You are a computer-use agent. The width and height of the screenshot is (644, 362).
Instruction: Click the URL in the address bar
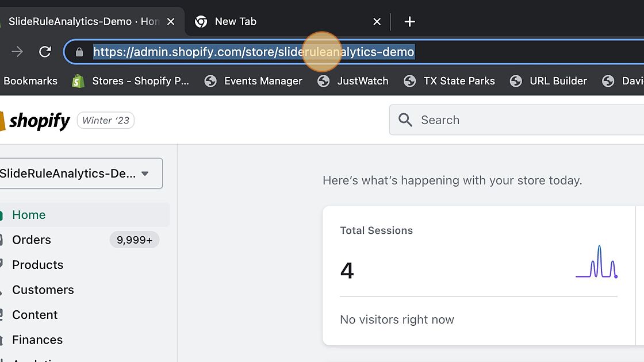click(253, 52)
